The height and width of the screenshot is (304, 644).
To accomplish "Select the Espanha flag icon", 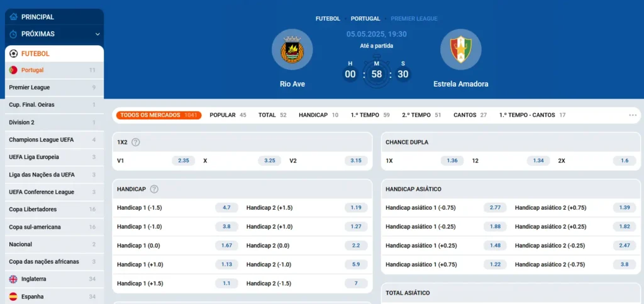I will point(13,296).
